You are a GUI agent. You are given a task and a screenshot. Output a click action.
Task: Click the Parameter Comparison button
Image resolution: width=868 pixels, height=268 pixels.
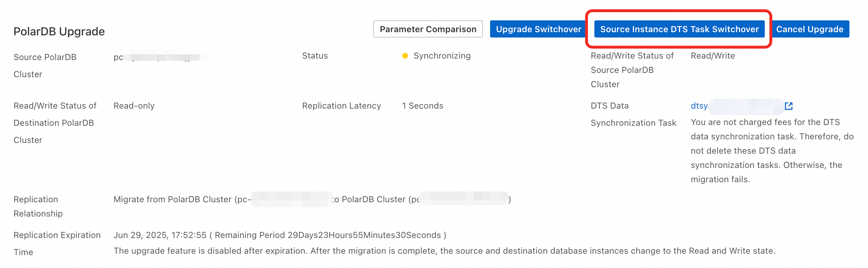(x=428, y=29)
